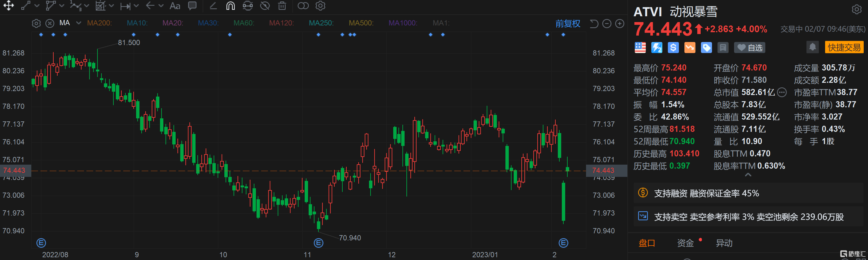The image size is (868, 260).
Task: Select the arrow annotation tool
Action: (x=150, y=6)
